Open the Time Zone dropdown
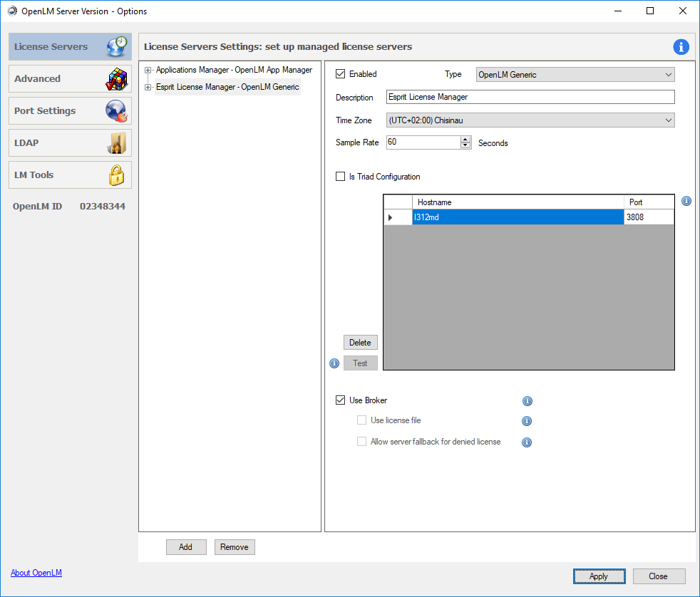 click(x=530, y=120)
